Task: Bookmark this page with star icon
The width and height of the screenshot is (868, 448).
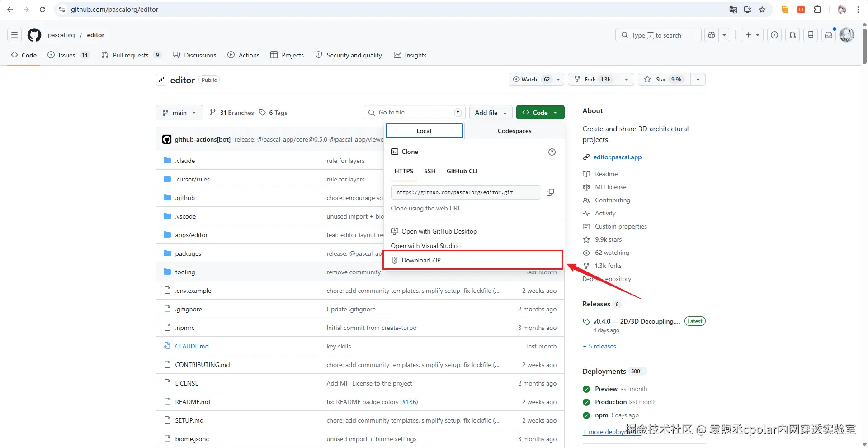Action: click(x=762, y=10)
